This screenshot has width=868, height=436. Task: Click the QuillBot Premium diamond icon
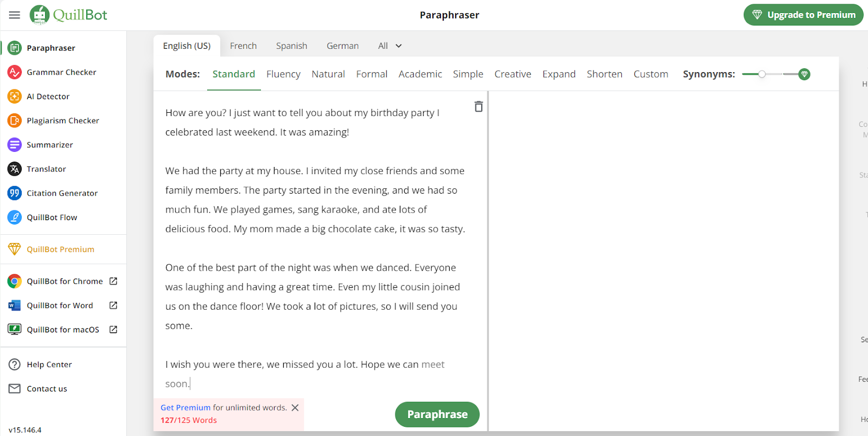click(x=15, y=249)
